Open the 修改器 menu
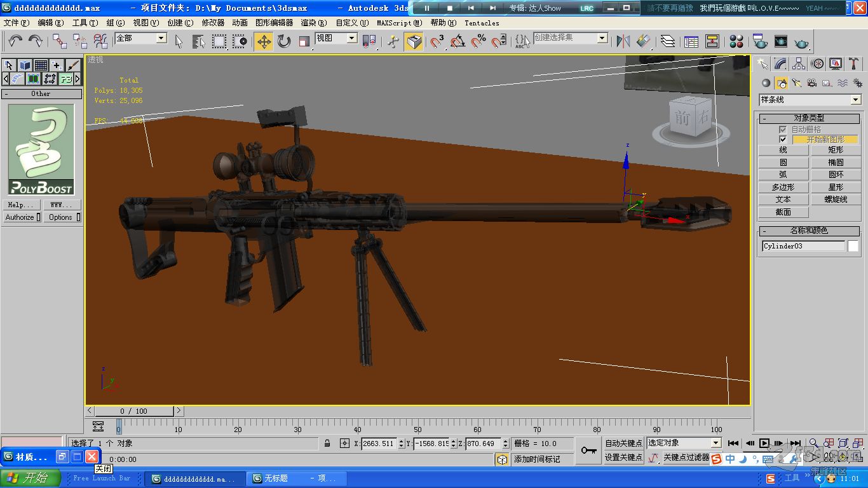 tap(213, 22)
